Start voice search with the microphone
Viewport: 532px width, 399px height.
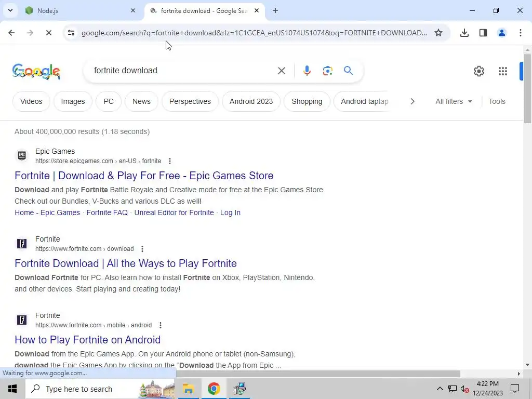(307, 71)
